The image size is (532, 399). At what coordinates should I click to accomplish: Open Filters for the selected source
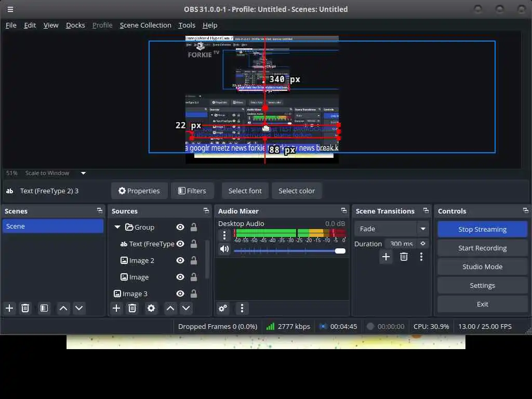coord(192,191)
